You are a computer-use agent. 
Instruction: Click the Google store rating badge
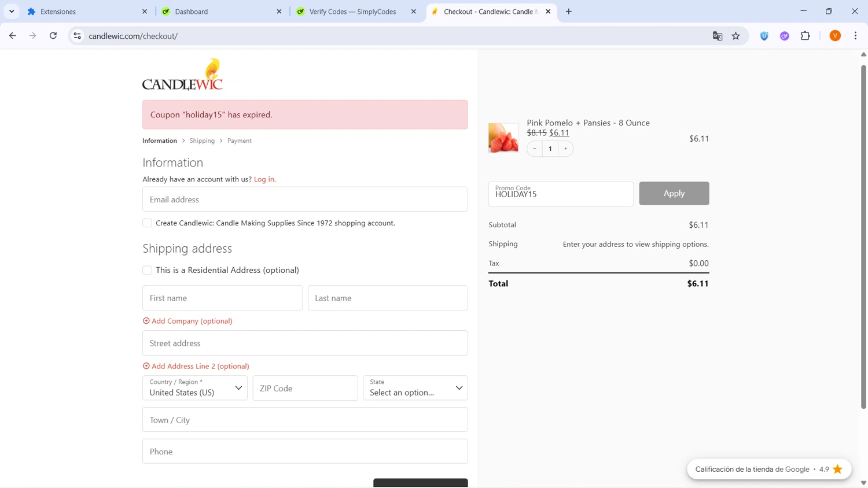click(769, 469)
